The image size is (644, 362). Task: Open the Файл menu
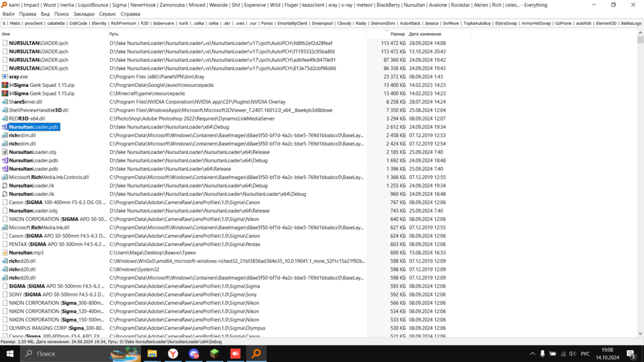coord(8,14)
